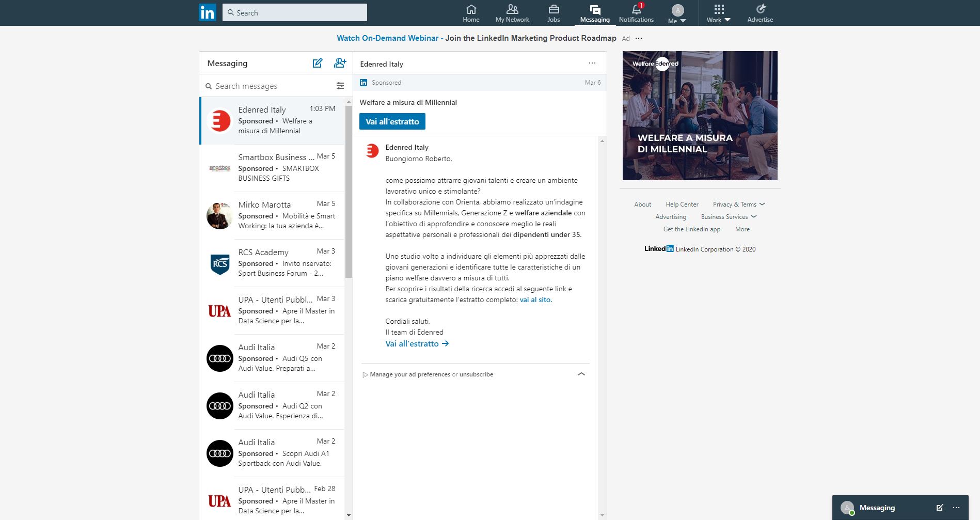Open Manage your ad preferences link
The height and width of the screenshot is (520, 980).
point(410,374)
